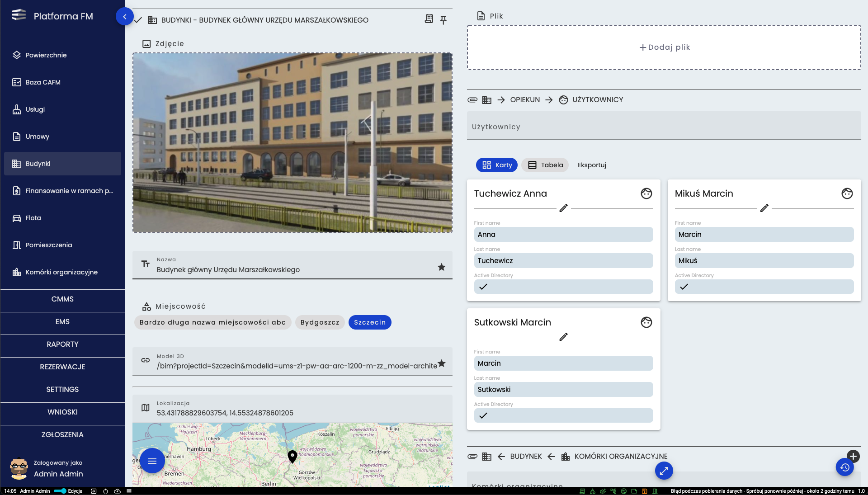Open Umowy in the sidebar
This screenshot has height=495, width=868.
62,137
